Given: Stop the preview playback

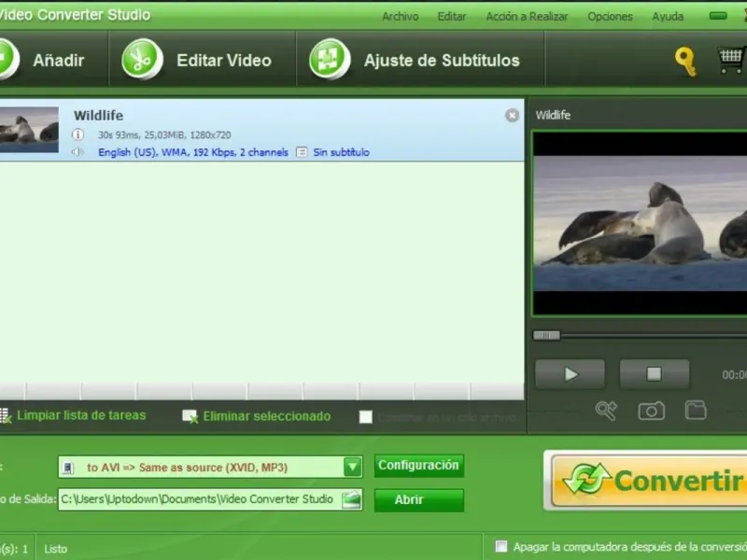Looking at the screenshot, I should [655, 374].
